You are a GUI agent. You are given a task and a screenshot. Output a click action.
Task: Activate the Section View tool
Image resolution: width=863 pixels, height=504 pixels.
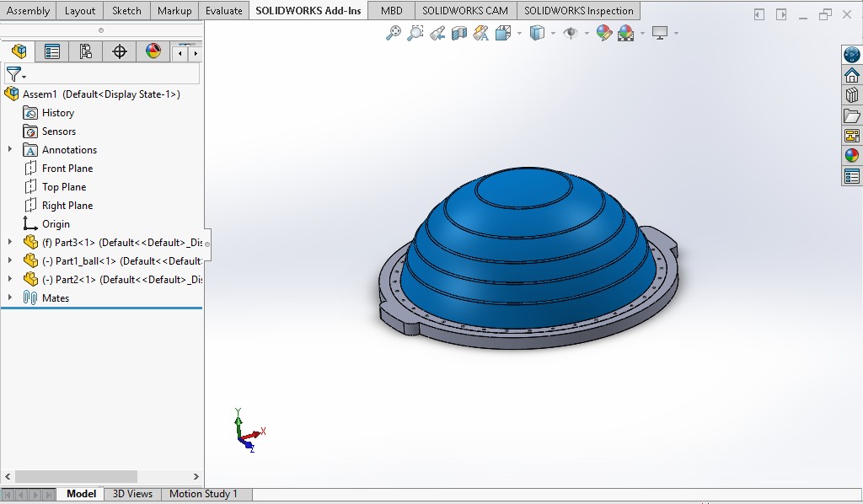click(x=459, y=33)
